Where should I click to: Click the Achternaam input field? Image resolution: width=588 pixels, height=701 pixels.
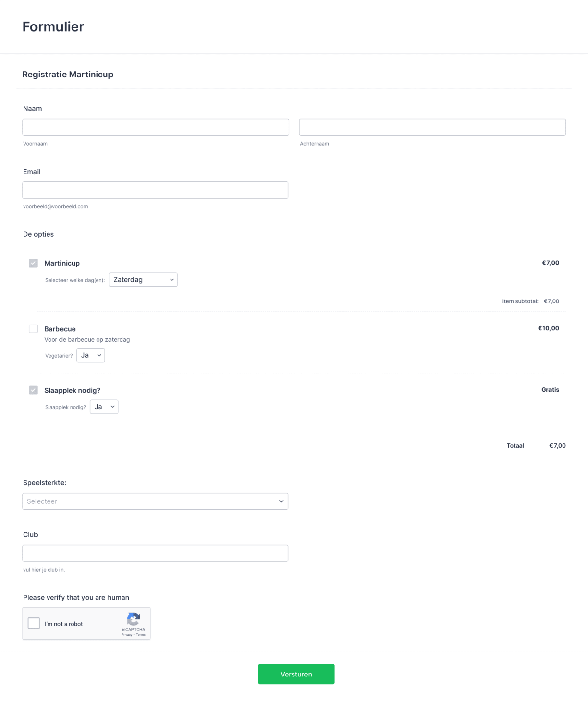(x=432, y=126)
